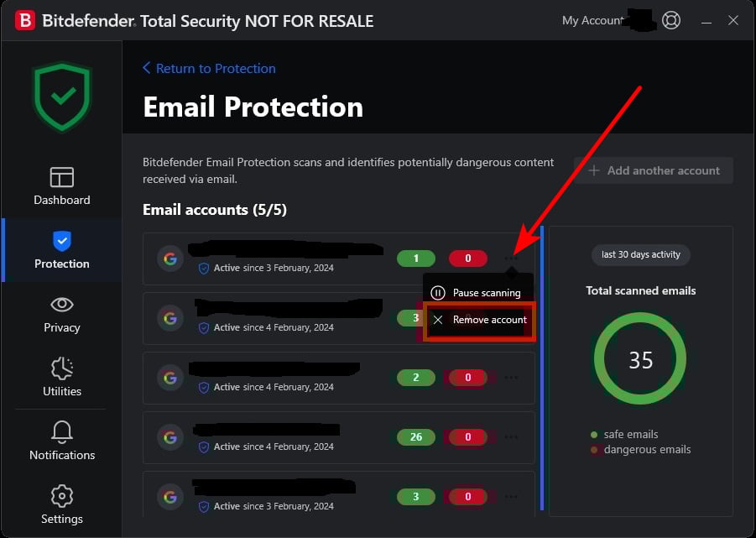Expand the three-dot menu of fifth account
Screen dimensions: 756x538
(x=510, y=497)
